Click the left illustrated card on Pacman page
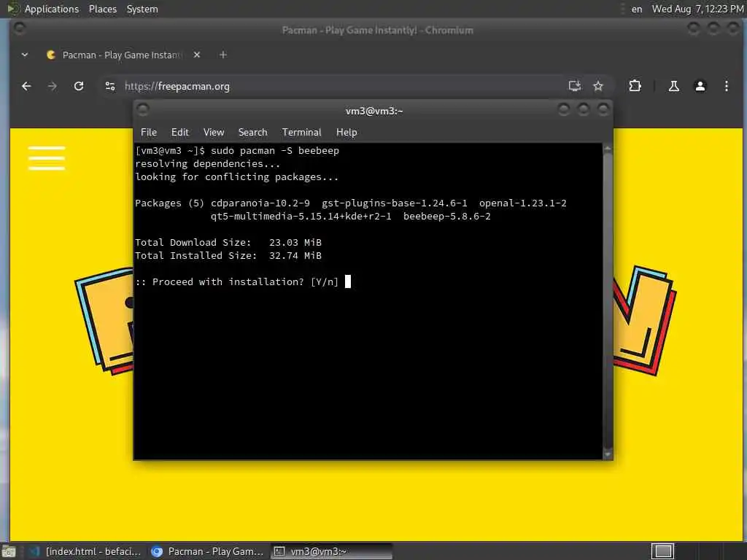The width and height of the screenshot is (747, 560). pyautogui.click(x=104, y=322)
